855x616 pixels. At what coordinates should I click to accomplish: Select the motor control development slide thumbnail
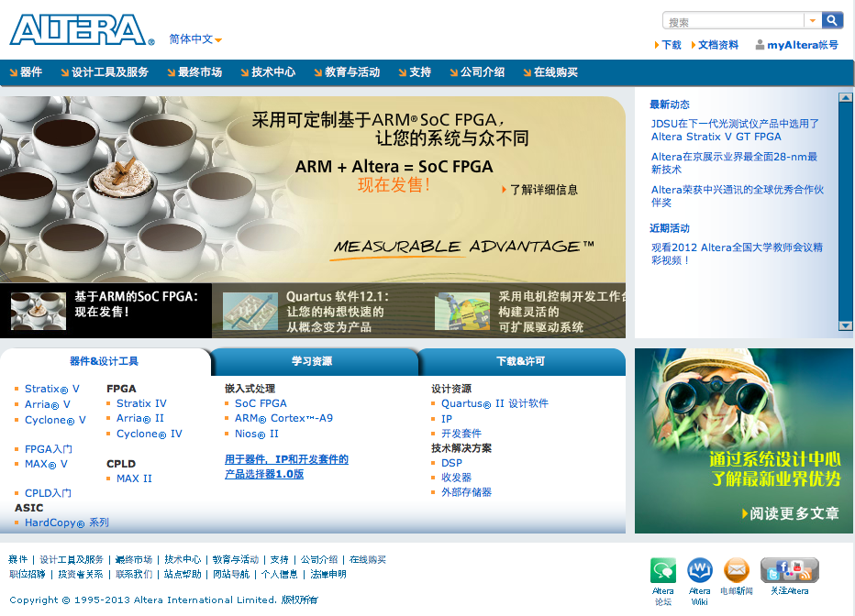click(x=461, y=311)
